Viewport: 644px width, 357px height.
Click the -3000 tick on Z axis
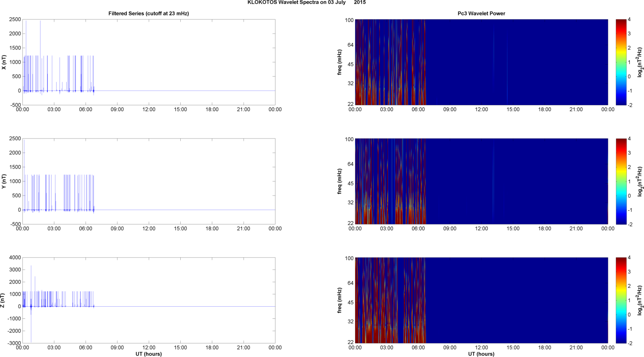tap(14, 343)
